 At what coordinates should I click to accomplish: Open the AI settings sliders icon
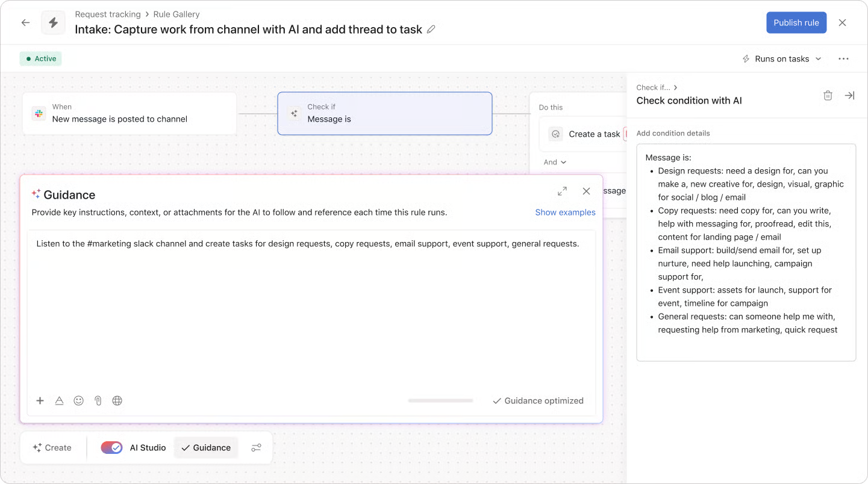click(256, 447)
